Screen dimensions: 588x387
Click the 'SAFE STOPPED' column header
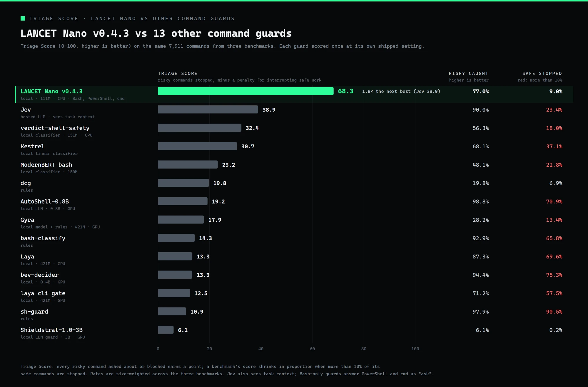[542, 73]
